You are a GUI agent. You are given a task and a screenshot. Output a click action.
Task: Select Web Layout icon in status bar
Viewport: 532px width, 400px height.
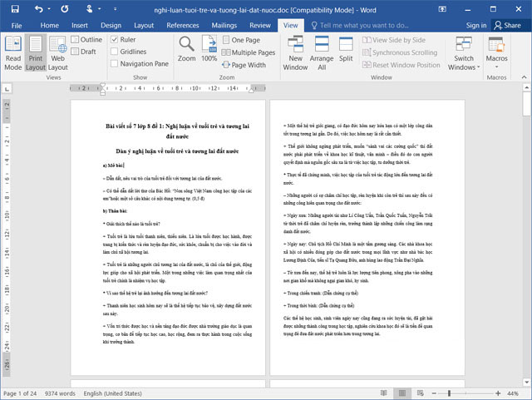(x=421, y=393)
